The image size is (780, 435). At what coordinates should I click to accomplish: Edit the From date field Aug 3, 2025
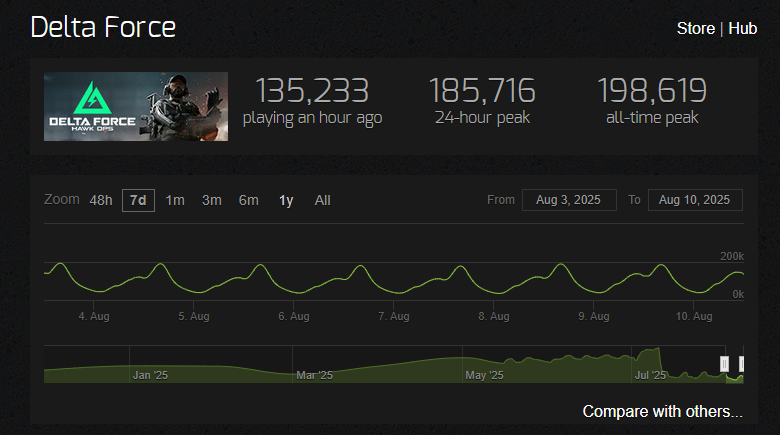(569, 200)
